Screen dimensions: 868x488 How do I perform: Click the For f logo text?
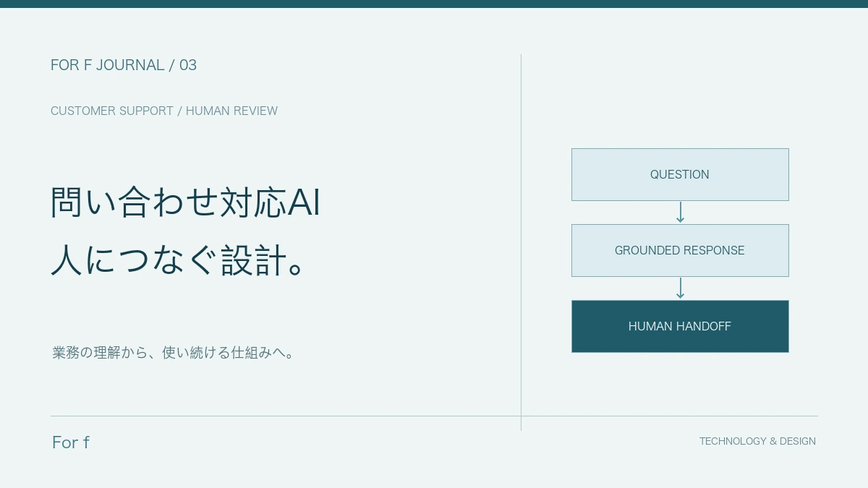71,442
